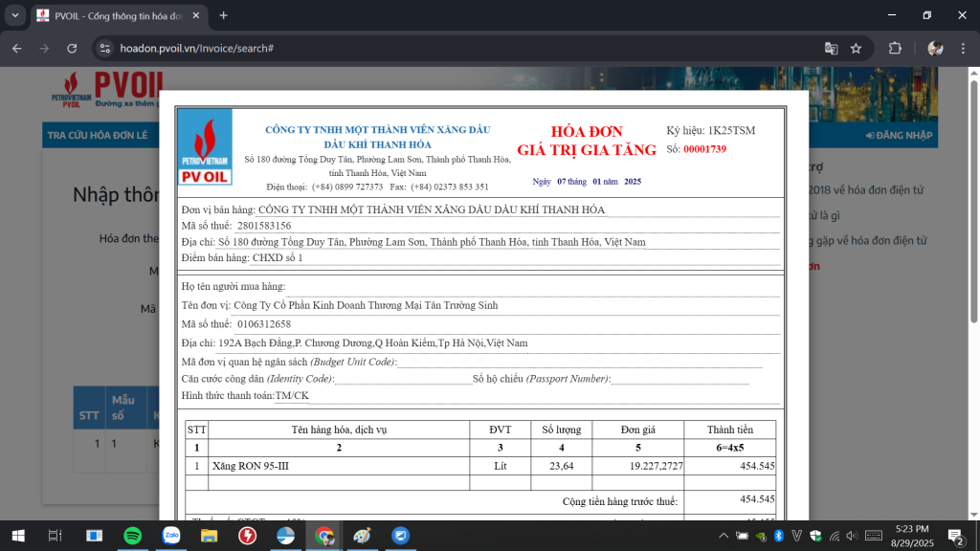980x551 pixels.
Task: Open the notification center with 2 alerts
Action: 956,536
